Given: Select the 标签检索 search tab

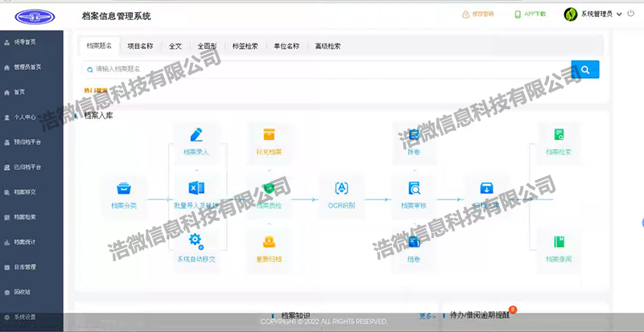Looking at the screenshot, I should (x=246, y=47).
